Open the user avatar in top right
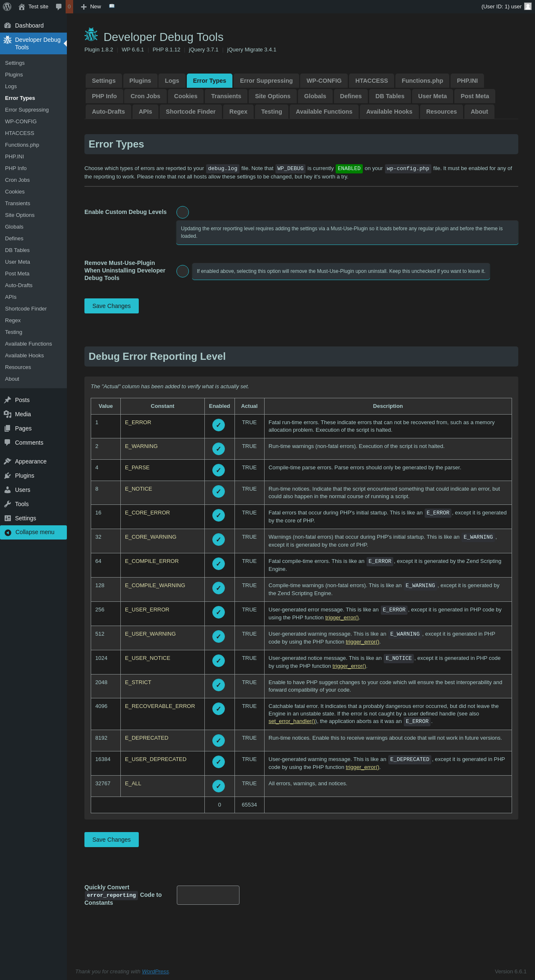 tap(527, 7)
